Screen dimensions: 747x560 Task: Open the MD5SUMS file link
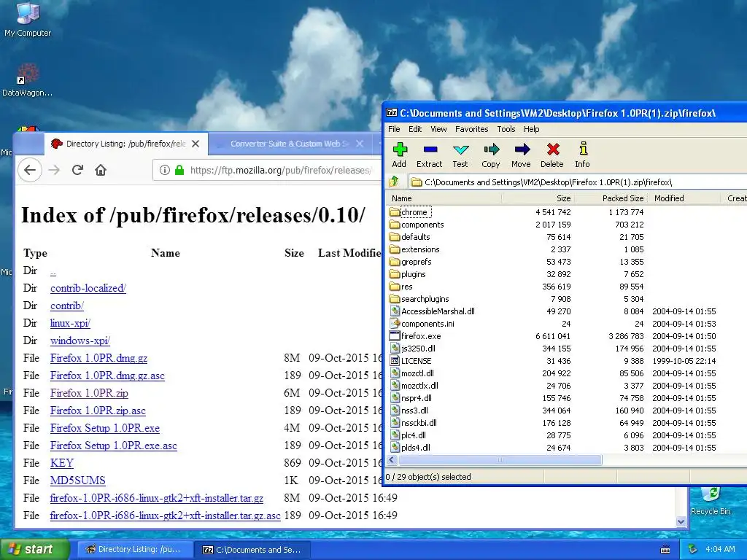click(x=77, y=481)
